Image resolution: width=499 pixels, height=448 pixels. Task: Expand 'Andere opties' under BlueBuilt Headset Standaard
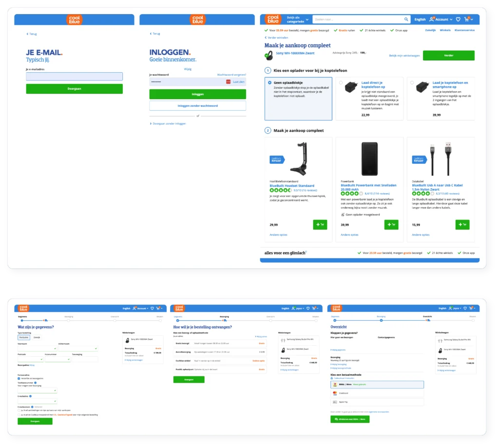[278, 235]
